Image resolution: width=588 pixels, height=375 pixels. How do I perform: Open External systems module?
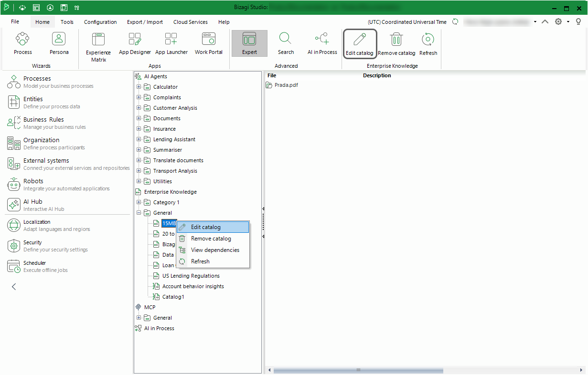(x=68, y=164)
